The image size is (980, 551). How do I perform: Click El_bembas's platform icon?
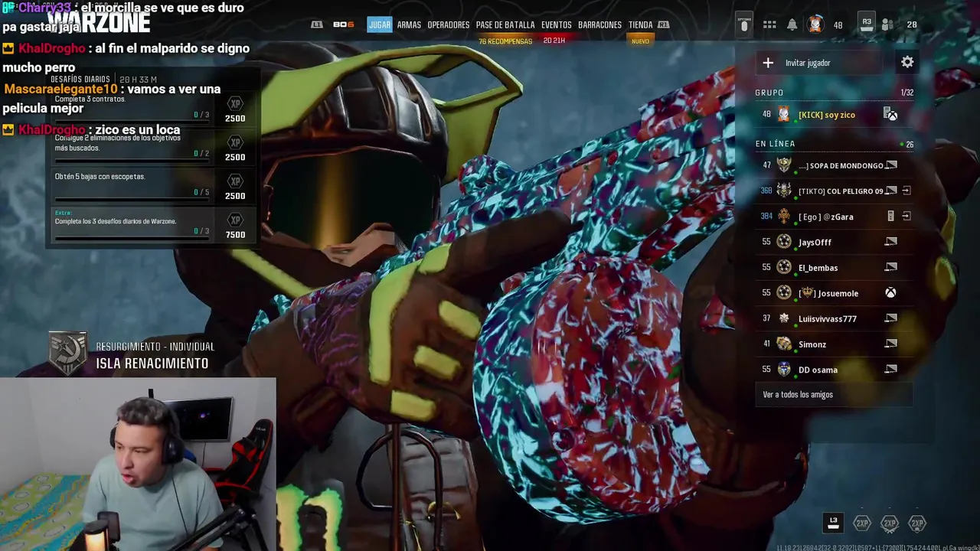890,267
